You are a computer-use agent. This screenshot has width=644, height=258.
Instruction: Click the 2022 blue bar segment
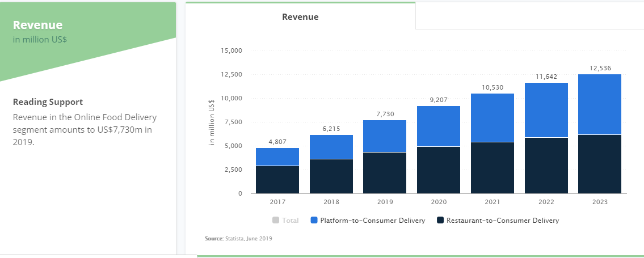pos(546,110)
